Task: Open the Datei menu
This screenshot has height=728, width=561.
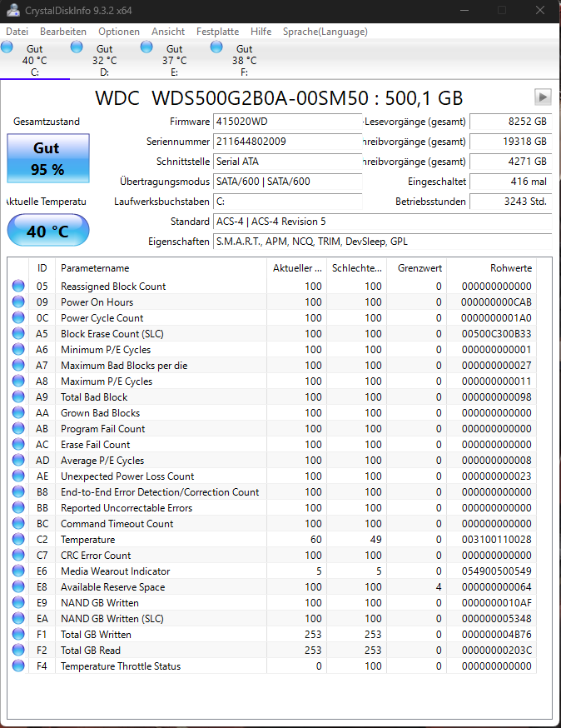Action: pyautogui.click(x=17, y=32)
